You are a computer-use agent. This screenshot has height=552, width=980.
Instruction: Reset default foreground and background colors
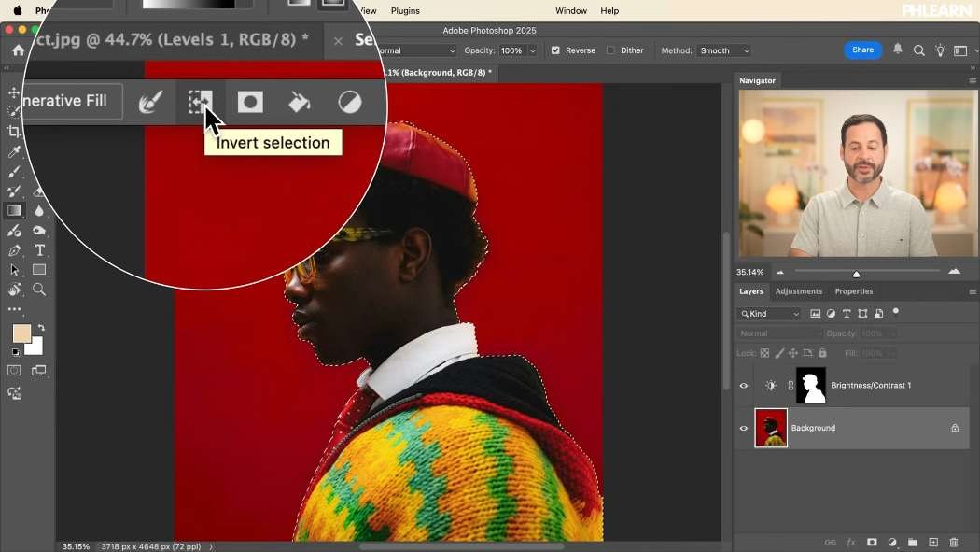coord(15,352)
